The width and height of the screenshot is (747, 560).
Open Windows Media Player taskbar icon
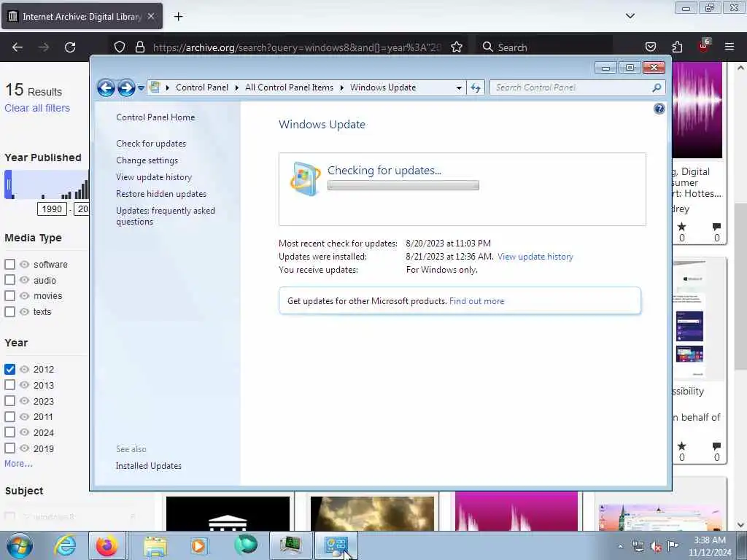198,545
